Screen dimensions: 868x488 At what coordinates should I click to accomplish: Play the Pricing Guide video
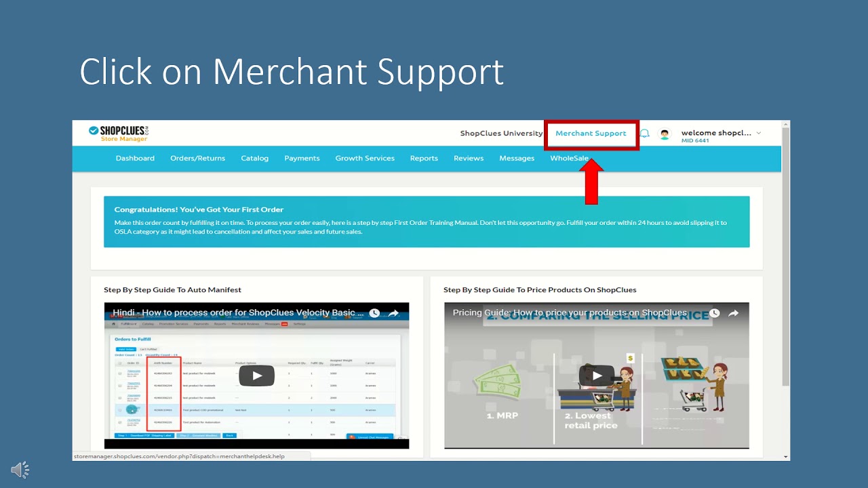[597, 375]
